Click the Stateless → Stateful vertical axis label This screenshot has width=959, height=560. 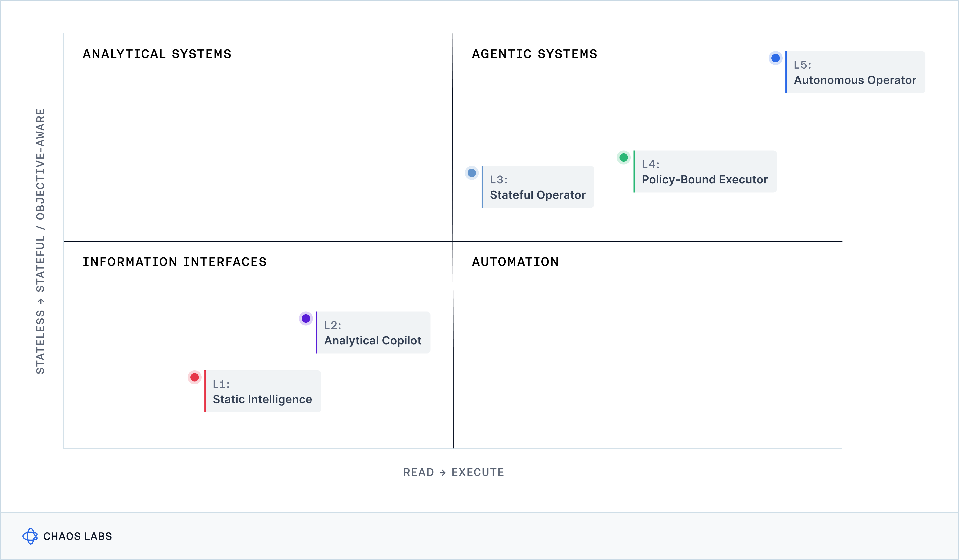click(40, 241)
